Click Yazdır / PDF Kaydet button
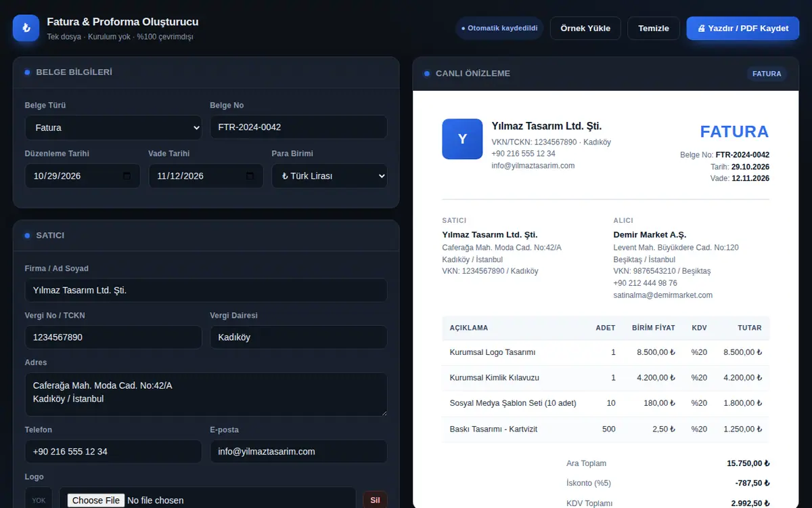Screen dimensions: 812x508 tap(743, 28)
